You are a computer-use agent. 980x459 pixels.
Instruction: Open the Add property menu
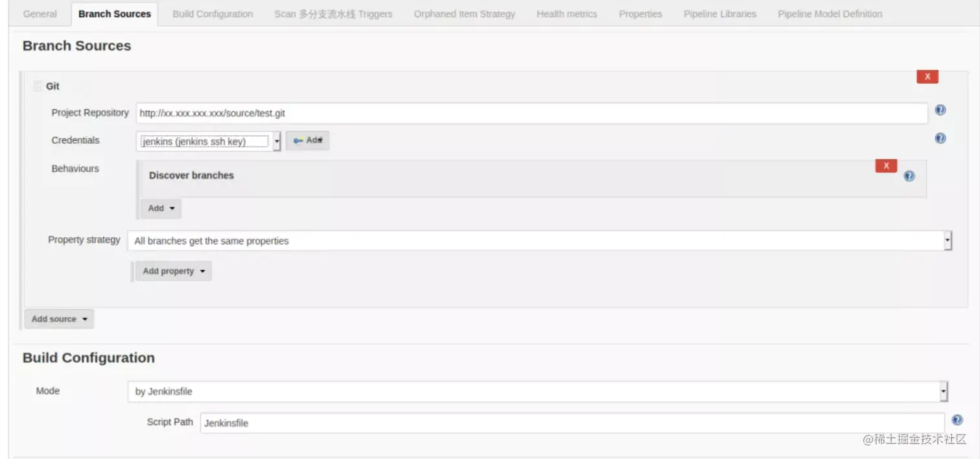pos(174,271)
